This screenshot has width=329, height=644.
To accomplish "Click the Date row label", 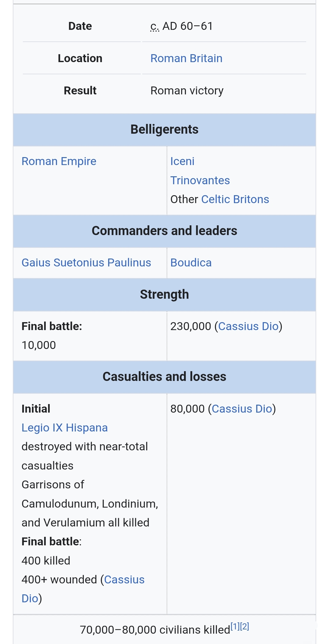I will (80, 26).
